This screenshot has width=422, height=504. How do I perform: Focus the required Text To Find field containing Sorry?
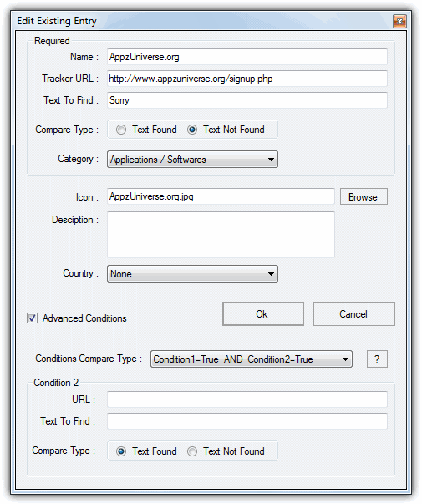[247, 100]
